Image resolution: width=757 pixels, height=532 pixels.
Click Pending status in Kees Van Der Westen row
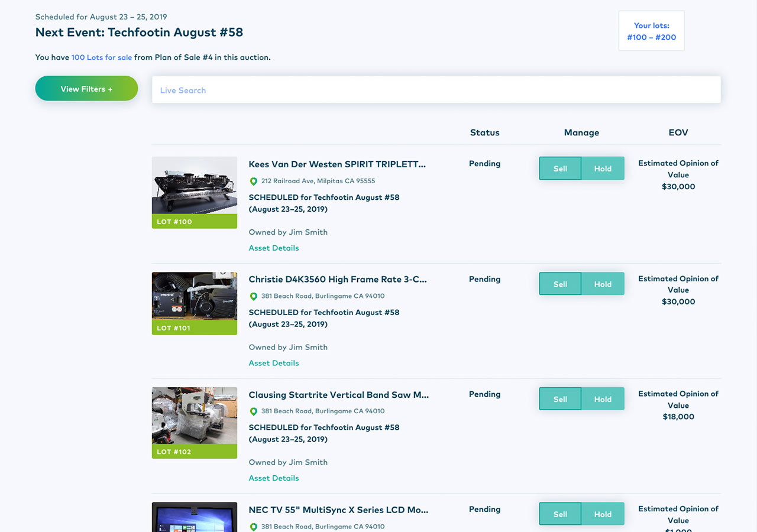(x=485, y=164)
